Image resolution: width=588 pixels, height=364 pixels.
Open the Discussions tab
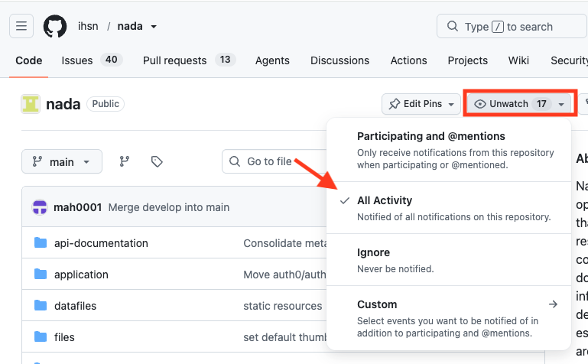pyautogui.click(x=339, y=60)
